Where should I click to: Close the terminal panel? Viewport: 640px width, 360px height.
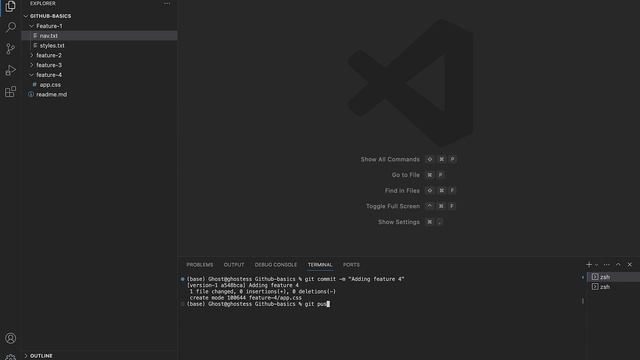click(x=630, y=264)
